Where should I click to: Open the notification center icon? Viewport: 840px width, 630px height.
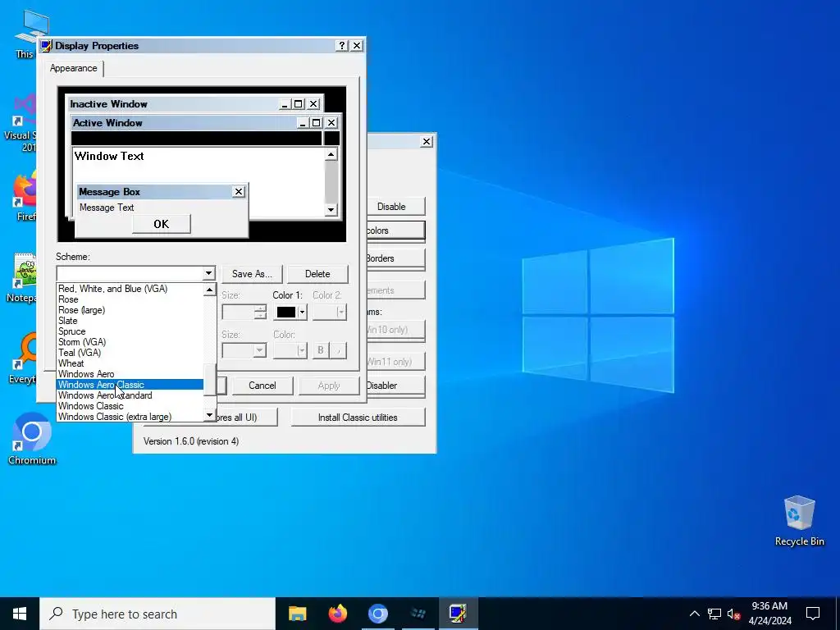coord(813,614)
